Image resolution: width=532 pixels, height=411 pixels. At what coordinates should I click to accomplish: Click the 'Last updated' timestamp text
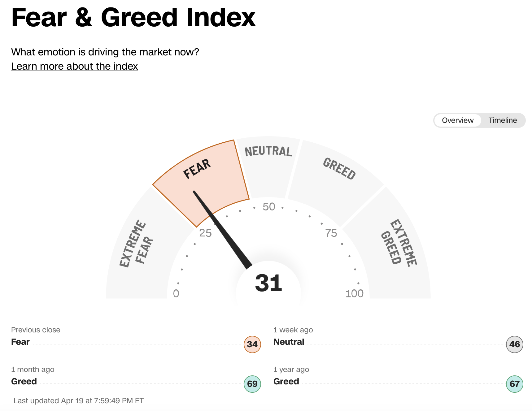click(x=79, y=401)
